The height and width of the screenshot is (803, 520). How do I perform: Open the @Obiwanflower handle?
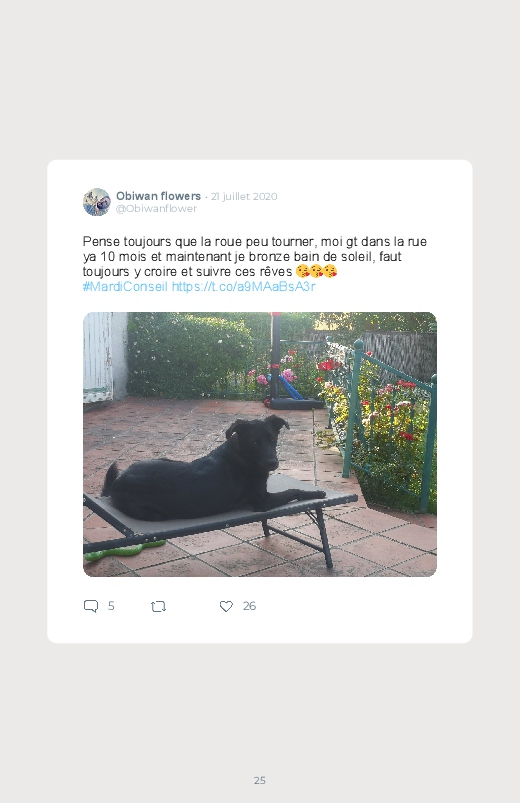click(x=156, y=208)
